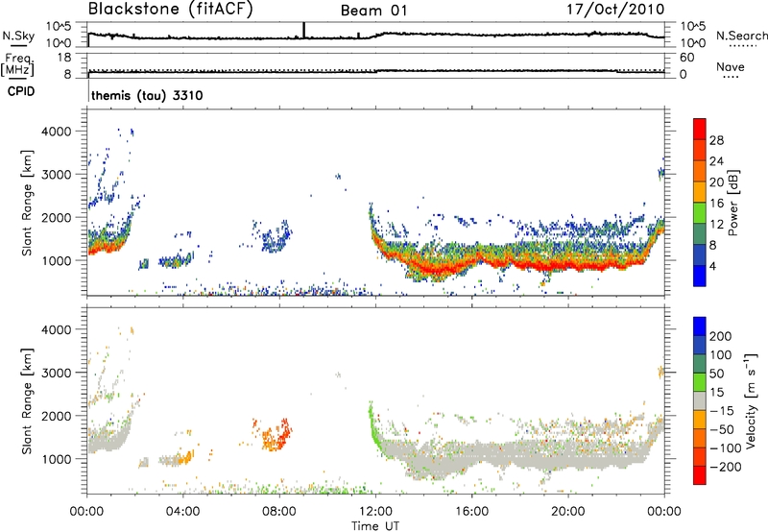The height and width of the screenshot is (532, 768).
Task: Click the blue top segment of Velocity colorbar
Action: (x=700, y=326)
